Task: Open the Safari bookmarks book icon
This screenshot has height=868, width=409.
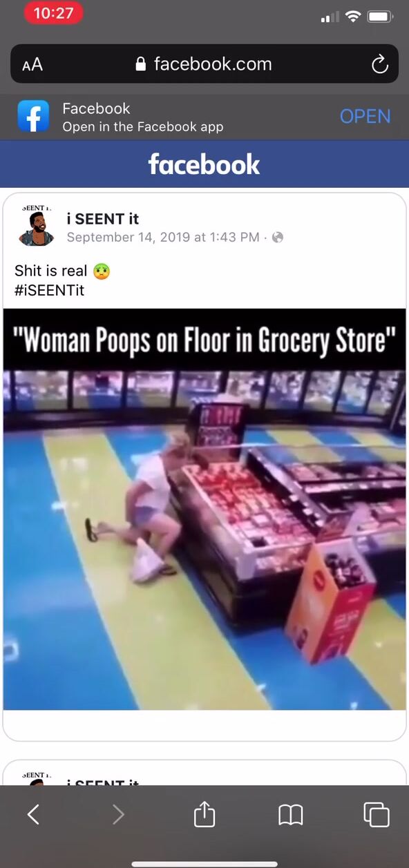Action: coord(291,816)
